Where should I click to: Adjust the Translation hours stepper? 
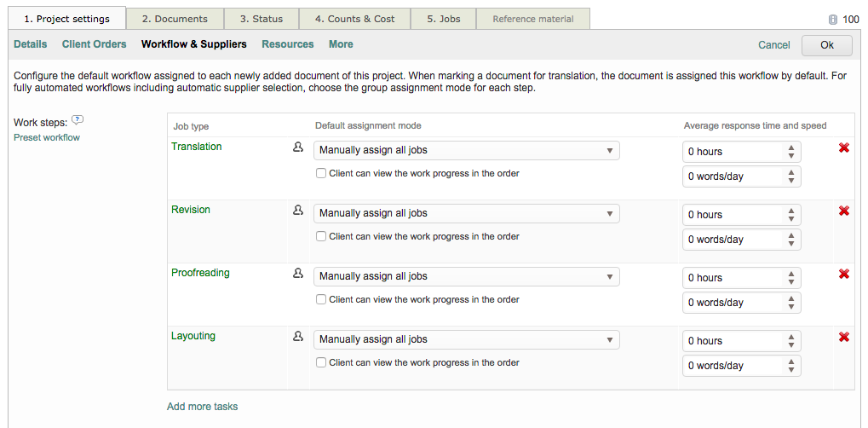791,152
